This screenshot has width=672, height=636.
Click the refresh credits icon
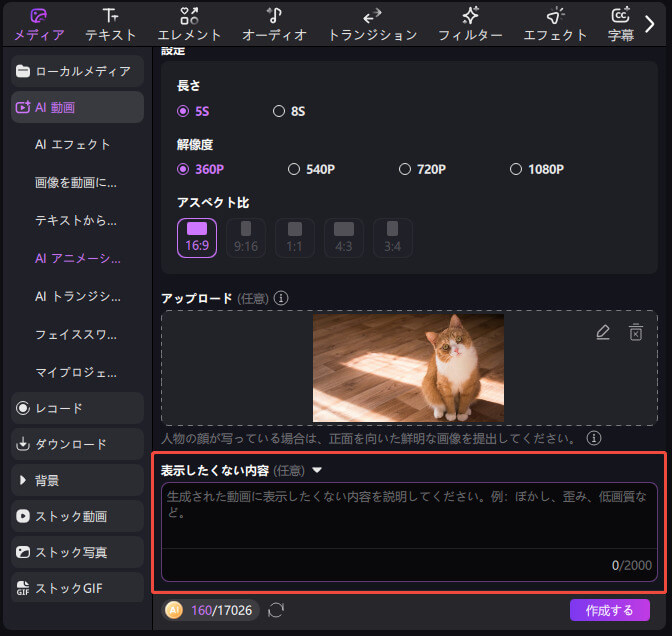click(x=277, y=609)
